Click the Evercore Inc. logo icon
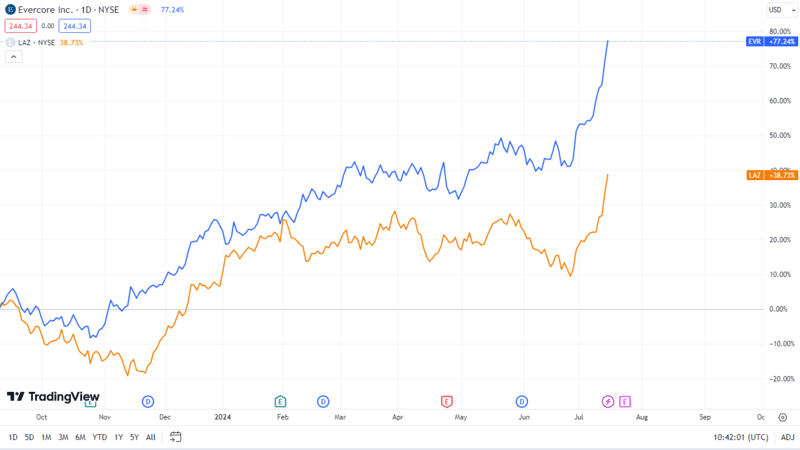 [x=10, y=10]
